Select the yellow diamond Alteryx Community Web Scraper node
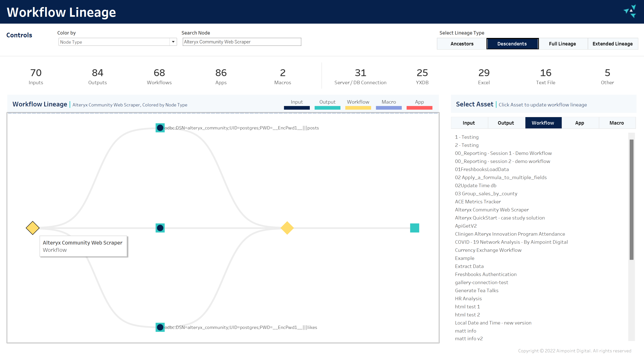 (x=32, y=228)
